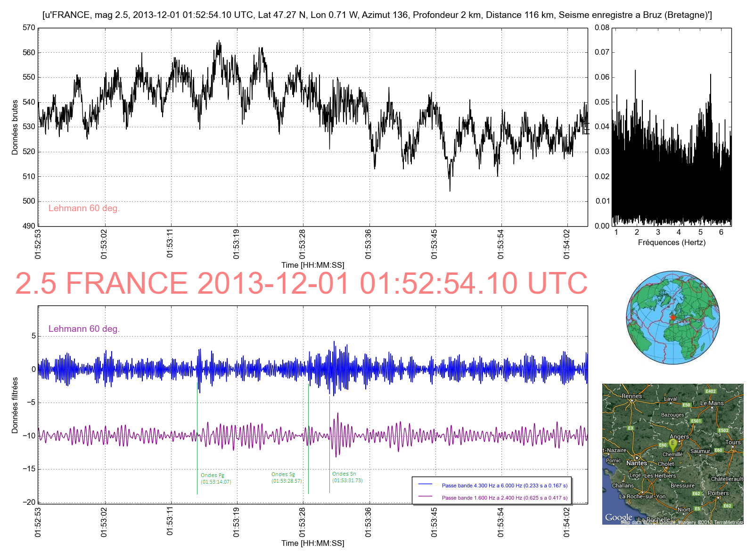Click the red epicenter star on the globe
Viewport: 754px width, 560px height.
click(673, 318)
